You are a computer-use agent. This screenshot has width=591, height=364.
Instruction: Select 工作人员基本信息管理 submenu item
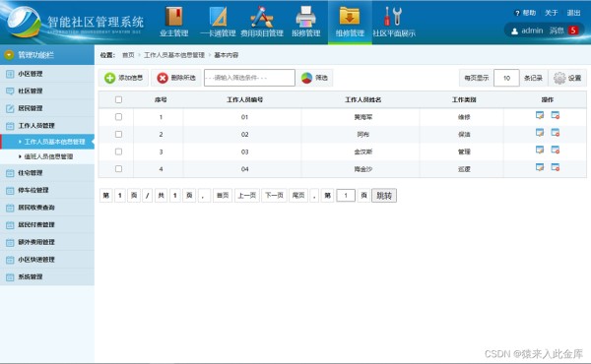(47, 142)
